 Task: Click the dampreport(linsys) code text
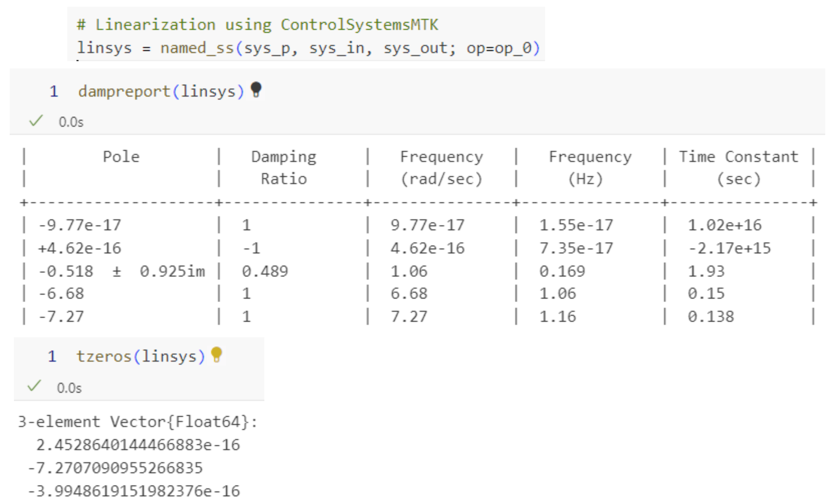pyautogui.click(x=161, y=92)
